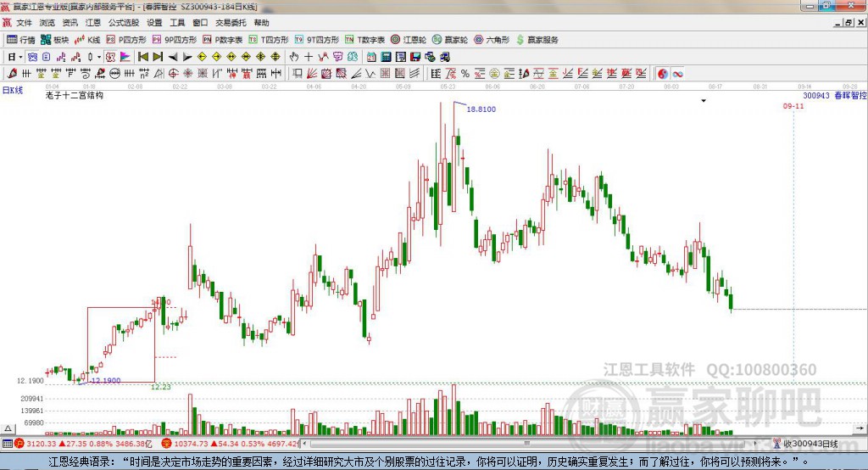Click the infinity symbol icon
The height and width of the screenshot is (470, 868).
click(x=678, y=74)
